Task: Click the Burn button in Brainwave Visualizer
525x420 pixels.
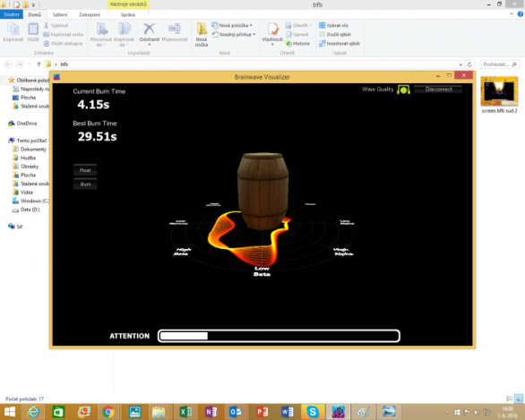Action: point(85,184)
